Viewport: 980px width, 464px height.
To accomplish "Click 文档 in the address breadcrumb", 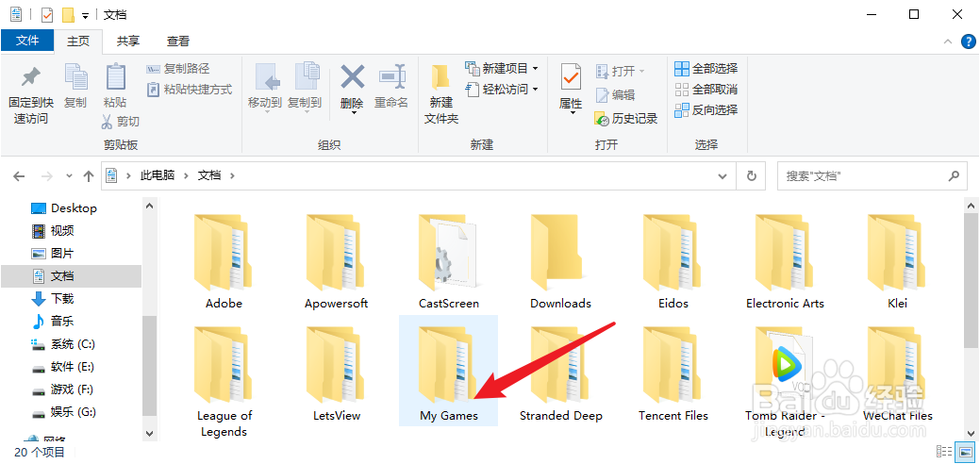I will pyautogui.click(x=209, y=175).
